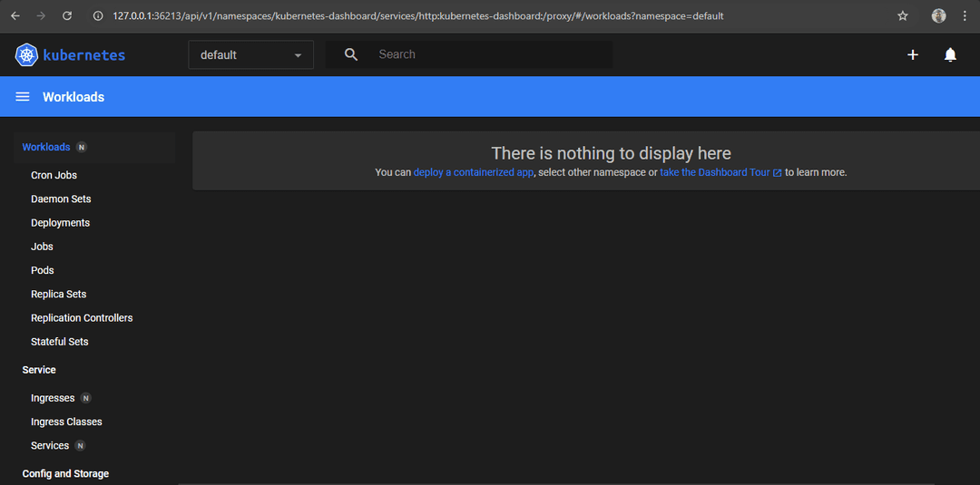
Task: Open Chrome three-dot menu
Action: click(x=965, y=16)
